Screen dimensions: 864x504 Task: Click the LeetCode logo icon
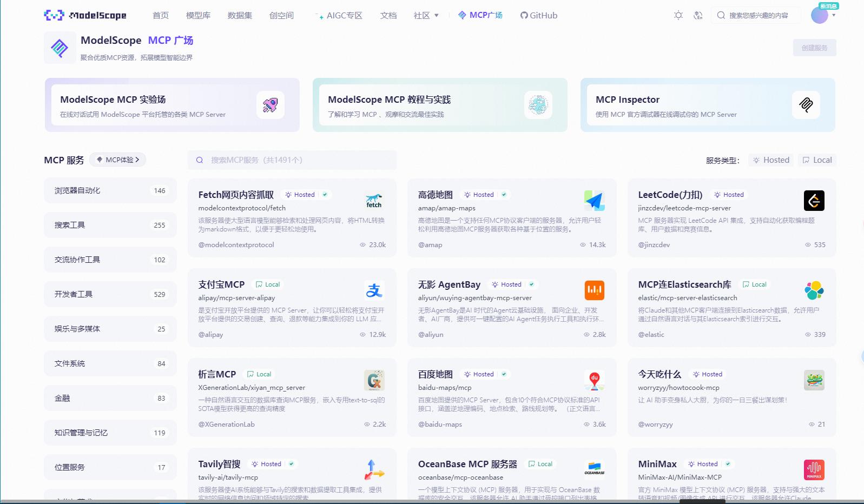tap(814, 201)
